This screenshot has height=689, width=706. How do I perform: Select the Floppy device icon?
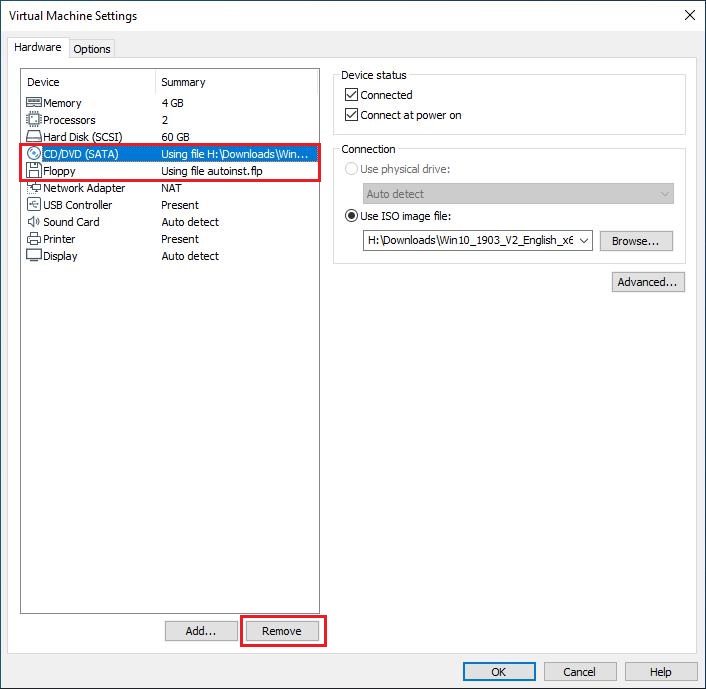click(x=33, y=171)
